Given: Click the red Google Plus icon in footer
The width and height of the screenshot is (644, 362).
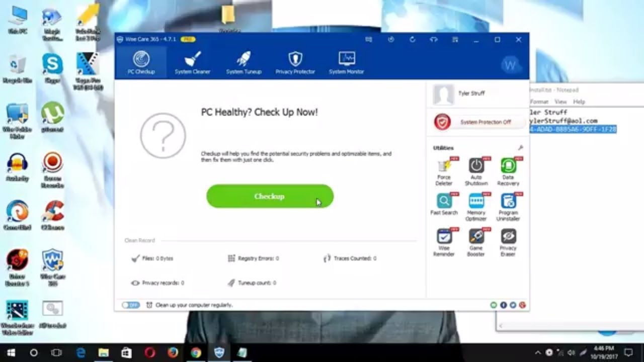Looking at the screenshot, I should tap(522, 305).
